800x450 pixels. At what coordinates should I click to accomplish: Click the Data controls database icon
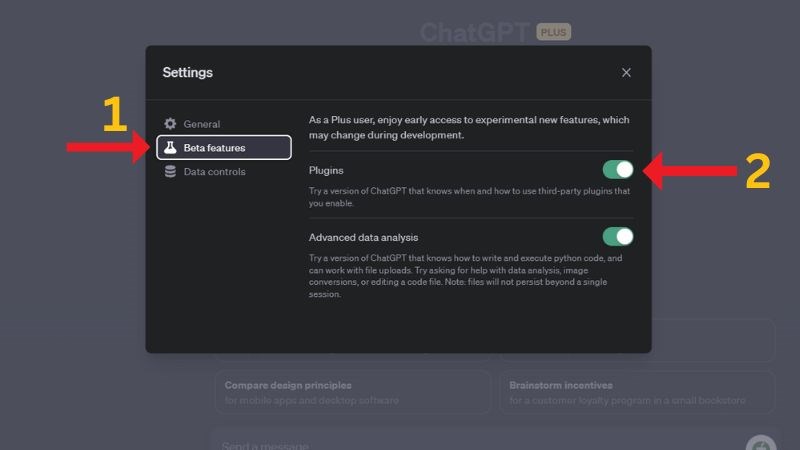coord(170,171)
